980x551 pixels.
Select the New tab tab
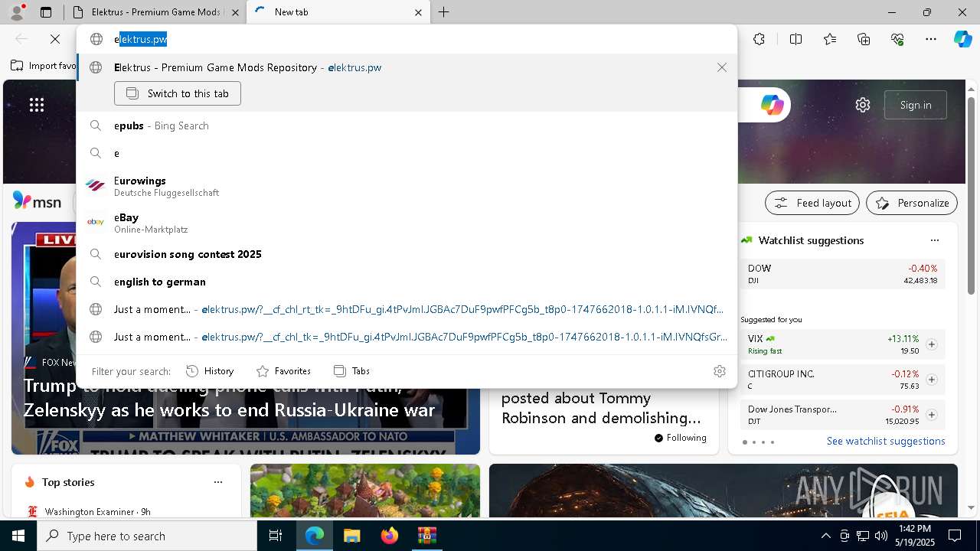click(x=338, y=12)
